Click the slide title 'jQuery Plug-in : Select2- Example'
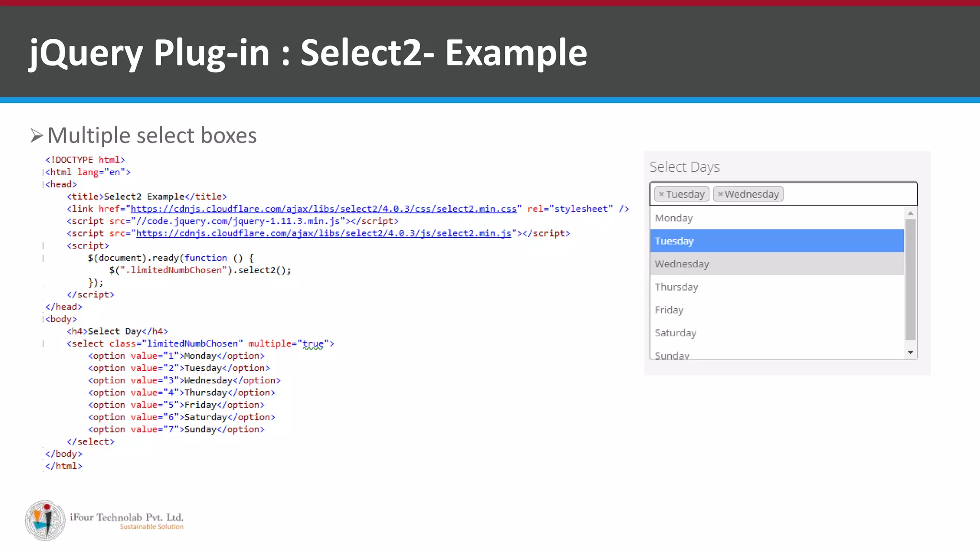The image size is (980, 551). (308, 53)
